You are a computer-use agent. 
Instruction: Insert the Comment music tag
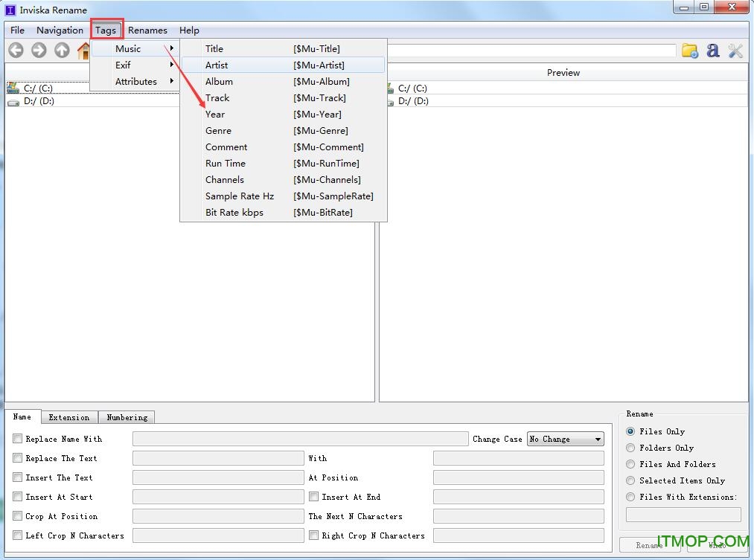284,147
